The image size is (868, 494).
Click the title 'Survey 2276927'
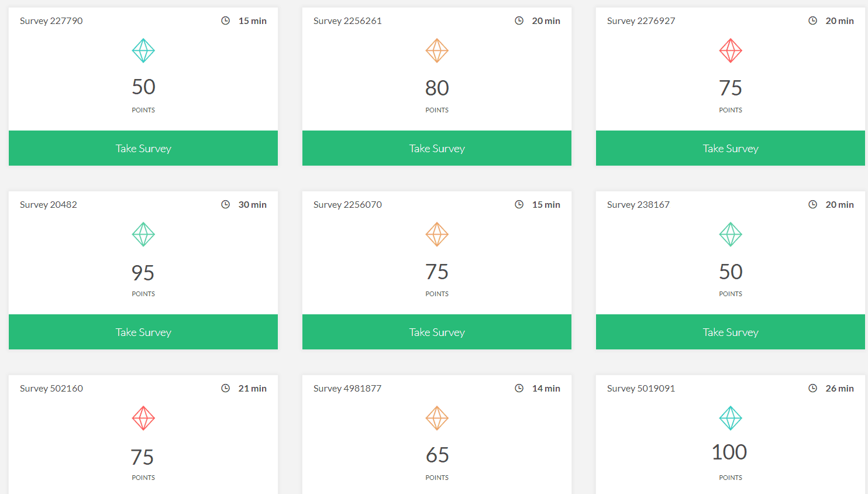point(641,21)
